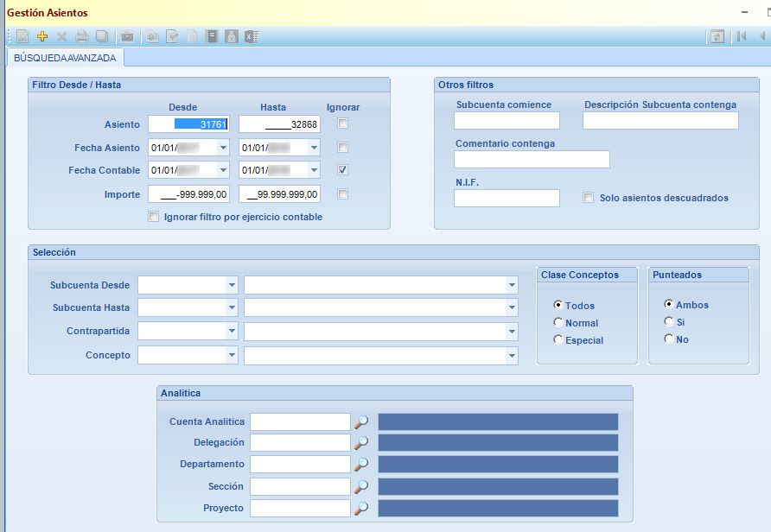Expand Subcuenta Hasta description dropdown
Viewport: 771px width, 532px height.
point(512,307)
